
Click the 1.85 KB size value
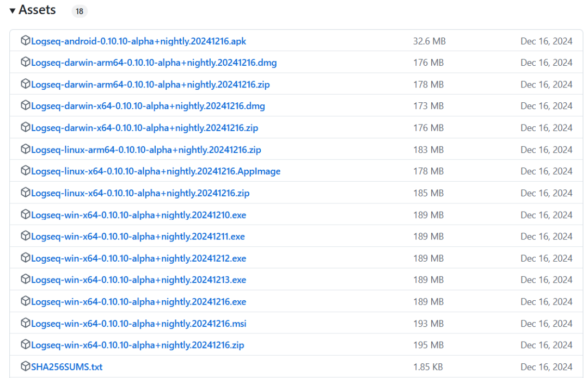coord(428,367)
